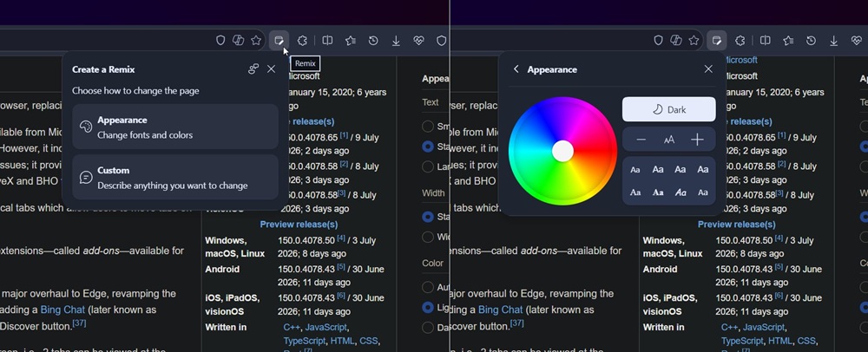Screen dimensions: 868x352
Task: Click the Copilot icon in left address bar
Action: (x=238, y=41)
